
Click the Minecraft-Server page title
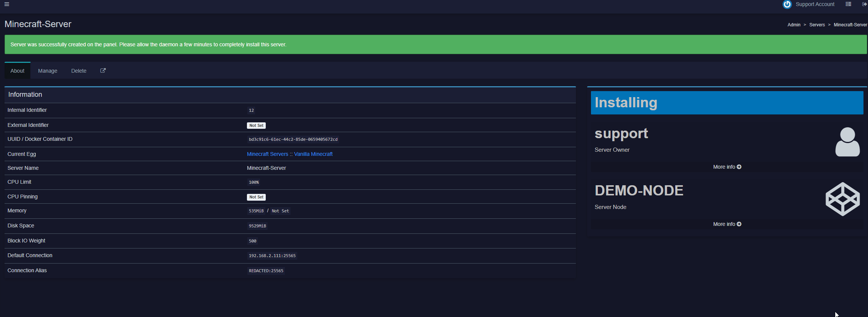pos(38,24)
